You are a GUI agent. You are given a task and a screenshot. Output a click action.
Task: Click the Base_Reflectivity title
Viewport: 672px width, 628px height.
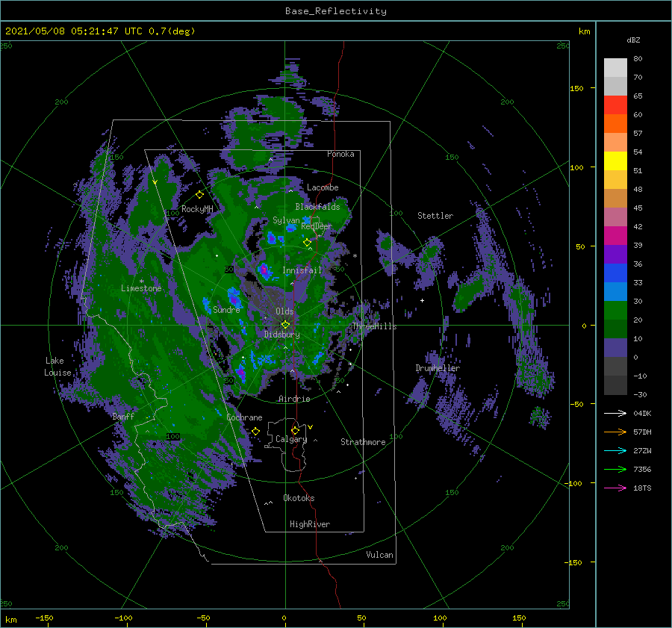pyautogui.click(x=336, y=11)
